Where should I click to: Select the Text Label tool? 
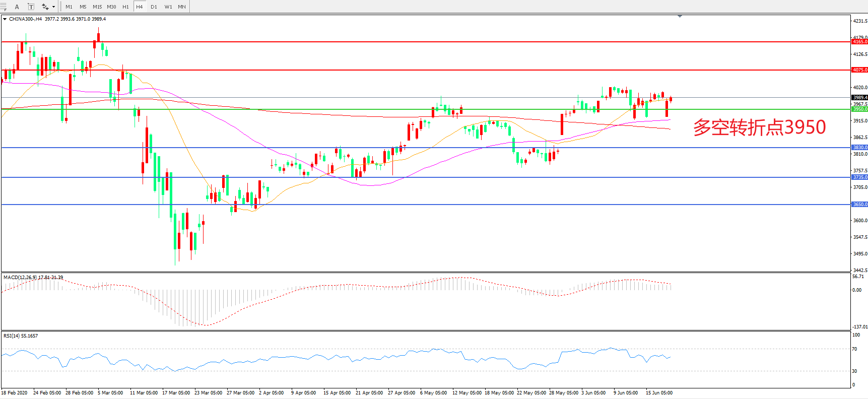(x=31, y=7)
